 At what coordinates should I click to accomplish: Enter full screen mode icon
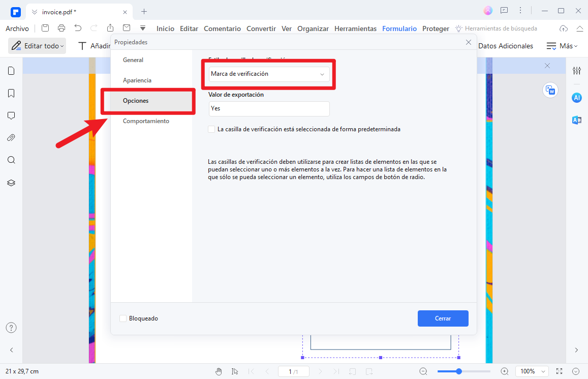click(x=559, y=371)
